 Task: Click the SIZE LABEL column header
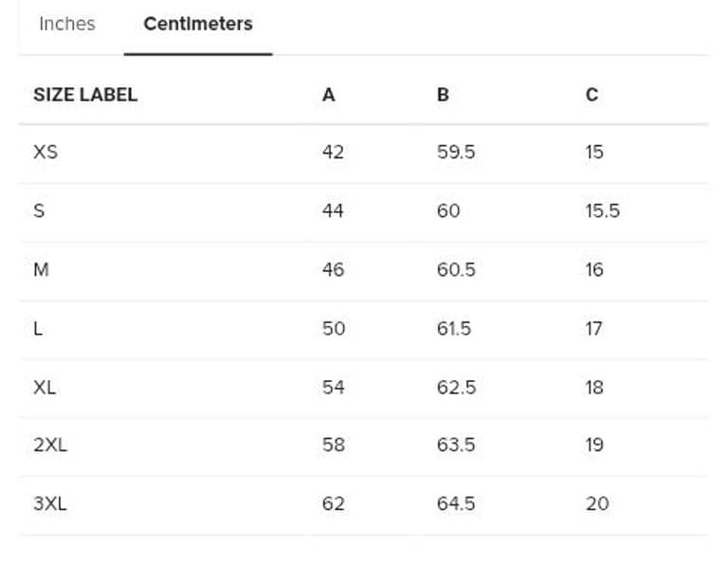pos(85,95)
